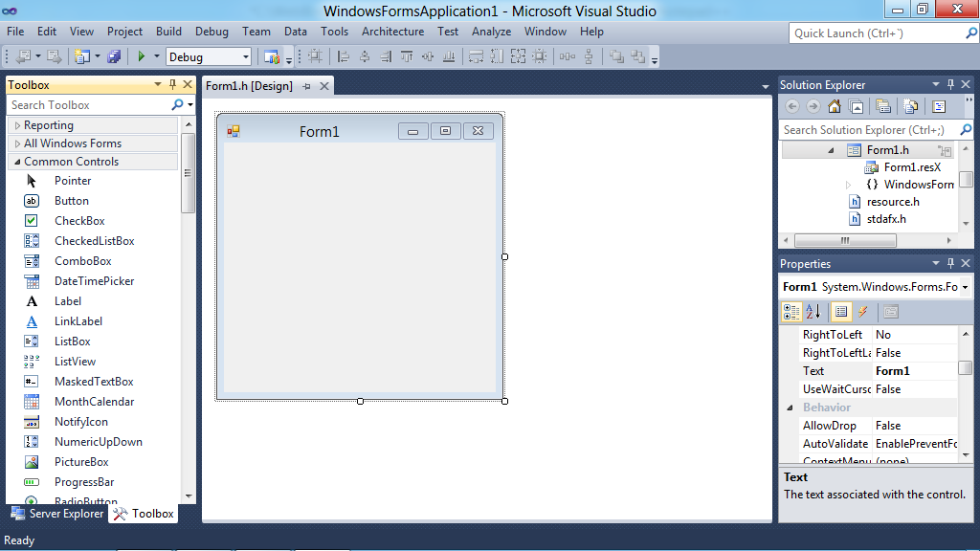The height and width of the screenshot is (551, 980).
Task: Open the Debug menu
Action: pyautogui.click(x=212, y=32)
